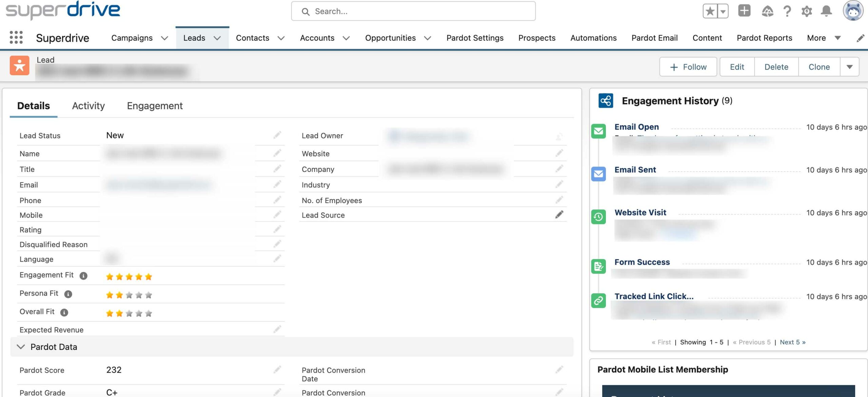
Task: Expand the Leads tab dropdown chevron
Action: pyautogui.click(x=217, y=38)
